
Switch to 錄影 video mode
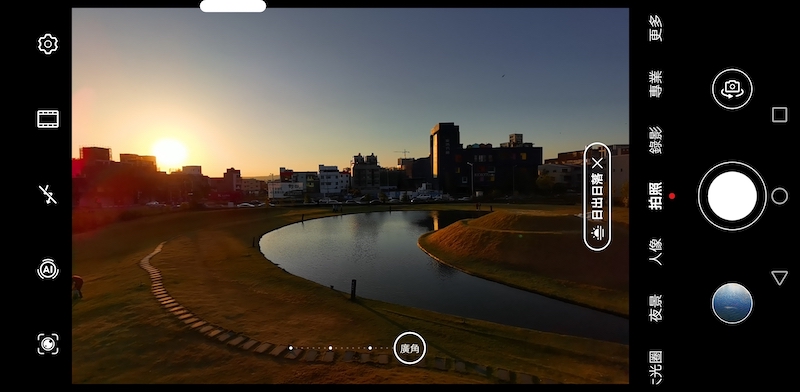pyautogui.click(x=656, y=140)
